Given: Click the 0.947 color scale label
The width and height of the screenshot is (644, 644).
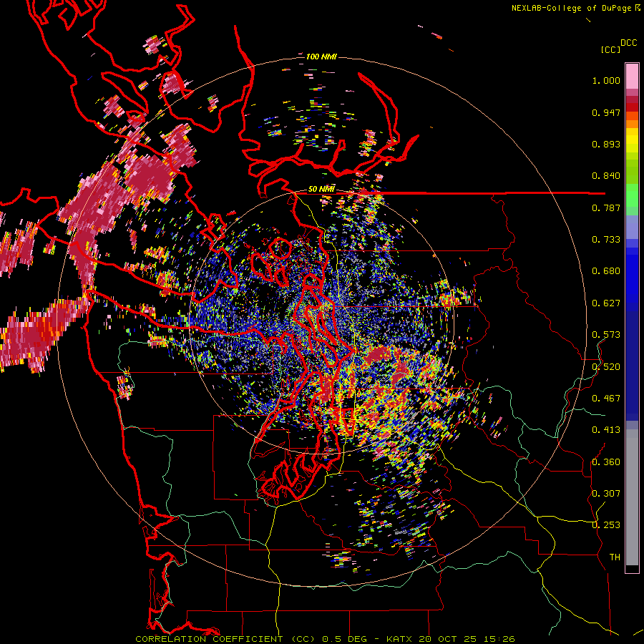Looking at the screenshot, I should tap(606, 112).
